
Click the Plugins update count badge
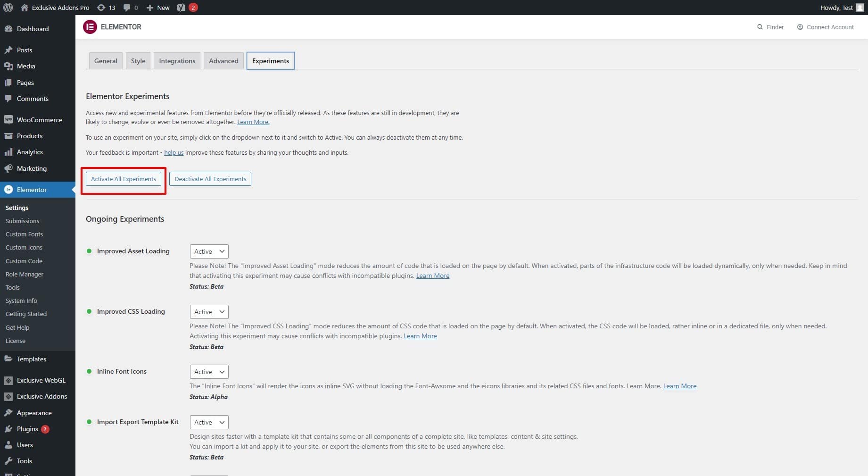click(x=45, y=429)
